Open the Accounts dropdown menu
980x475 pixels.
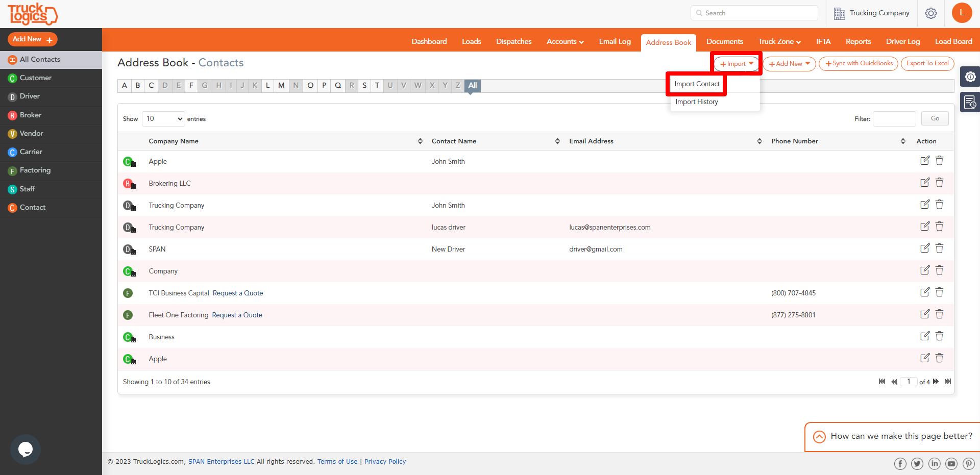click(x=565, y=41)
